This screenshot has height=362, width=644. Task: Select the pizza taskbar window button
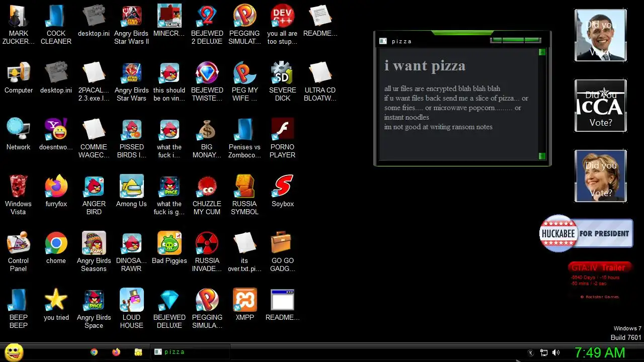[190, 352]
